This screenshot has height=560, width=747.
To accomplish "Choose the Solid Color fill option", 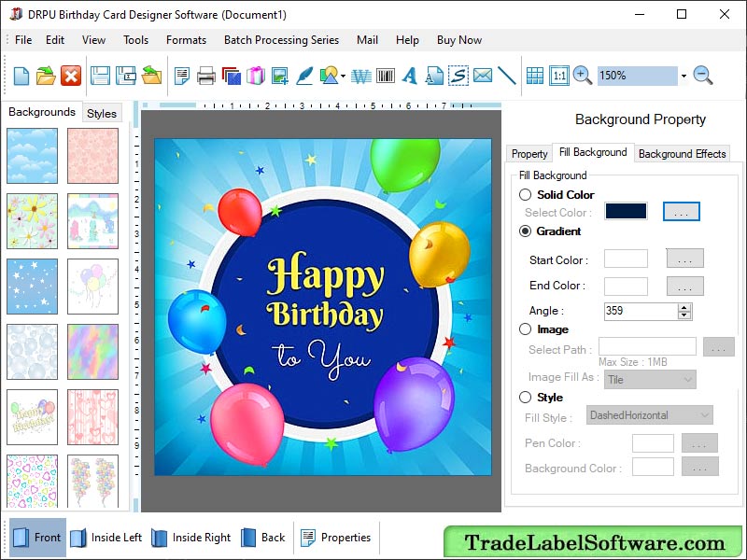I will tap(526, 194).
